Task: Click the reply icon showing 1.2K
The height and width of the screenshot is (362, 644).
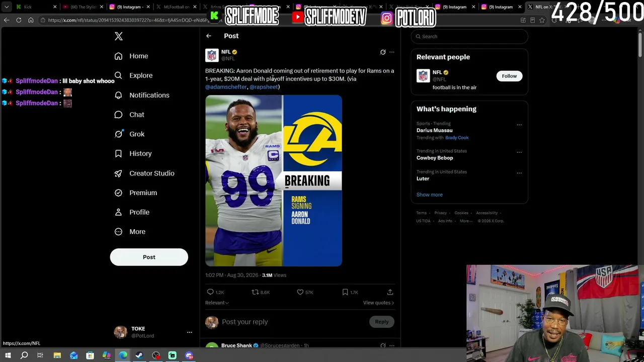Action: tap(210, 292)
